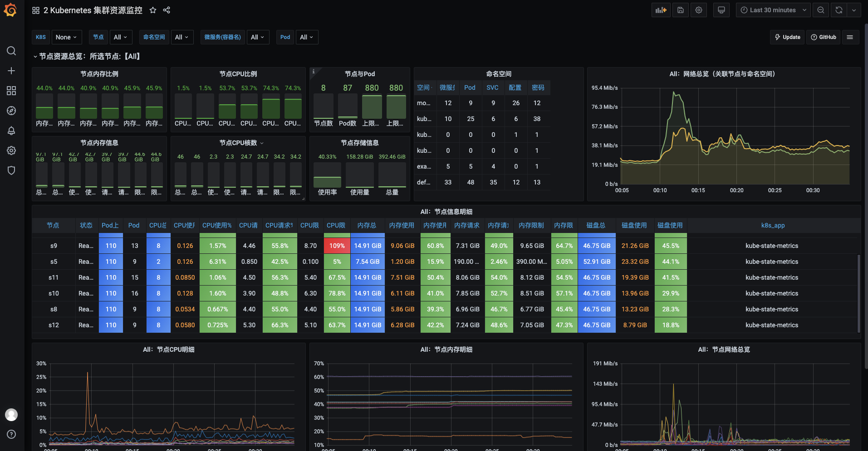Image resolution: width=868 pixels, height=451 pixels.
Task: Open the GitHub link button
Action: (x=824, y=37)
